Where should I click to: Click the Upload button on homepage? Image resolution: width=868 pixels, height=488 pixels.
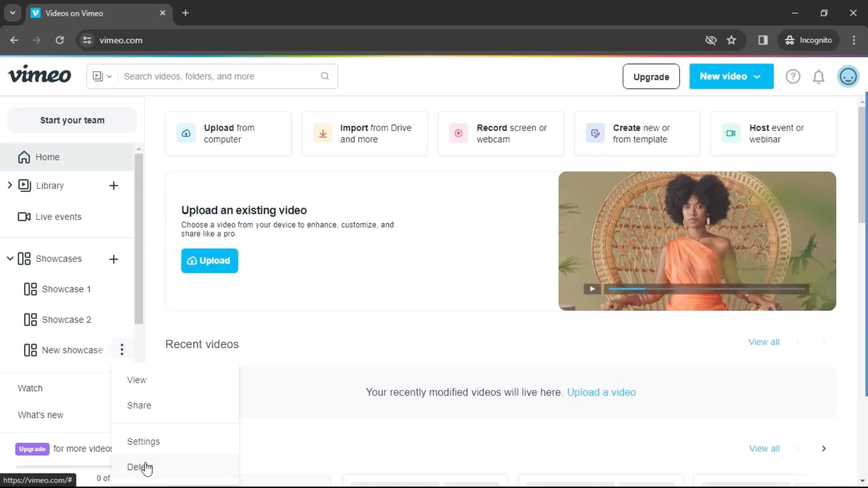[x=209, y=260]
